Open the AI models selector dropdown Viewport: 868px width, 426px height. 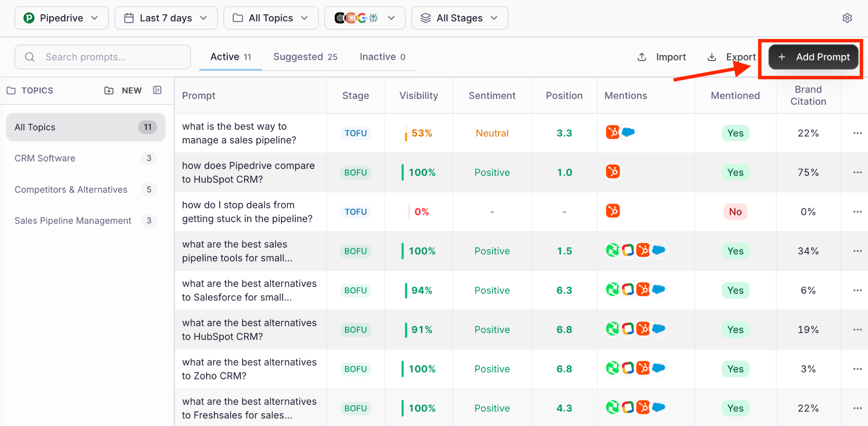coord(365,18)
